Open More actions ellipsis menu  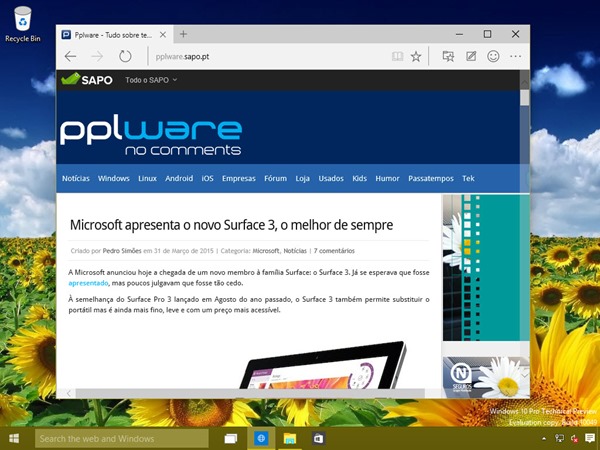click(515, 57)
